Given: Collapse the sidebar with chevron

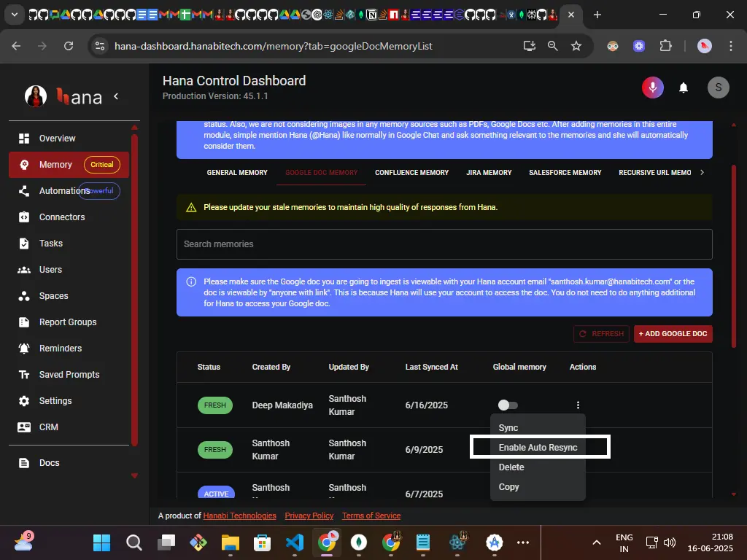Looking at the screenshot, I should click(x=116, y=97).
